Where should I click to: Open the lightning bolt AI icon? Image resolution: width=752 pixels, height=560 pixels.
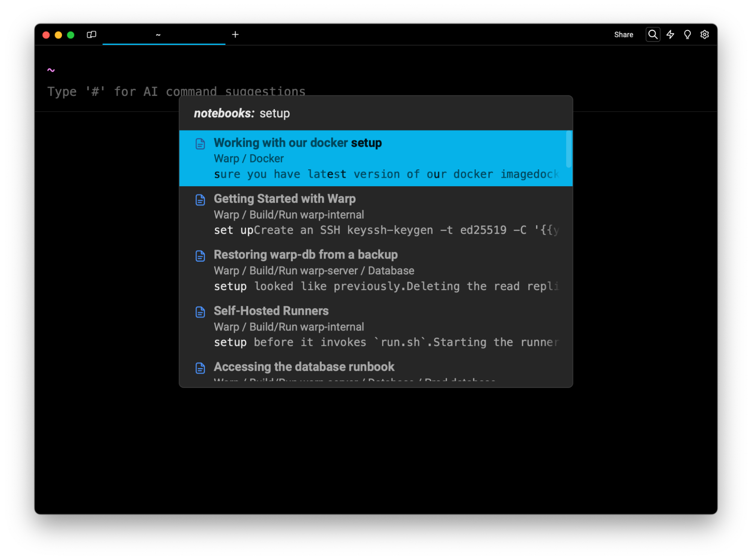point(670,35)
